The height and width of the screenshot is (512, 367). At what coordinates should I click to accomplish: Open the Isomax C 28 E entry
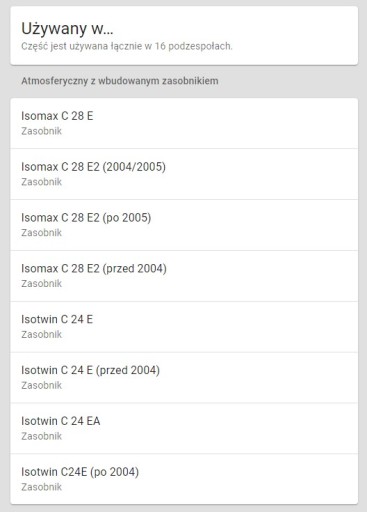click(184, 123)
